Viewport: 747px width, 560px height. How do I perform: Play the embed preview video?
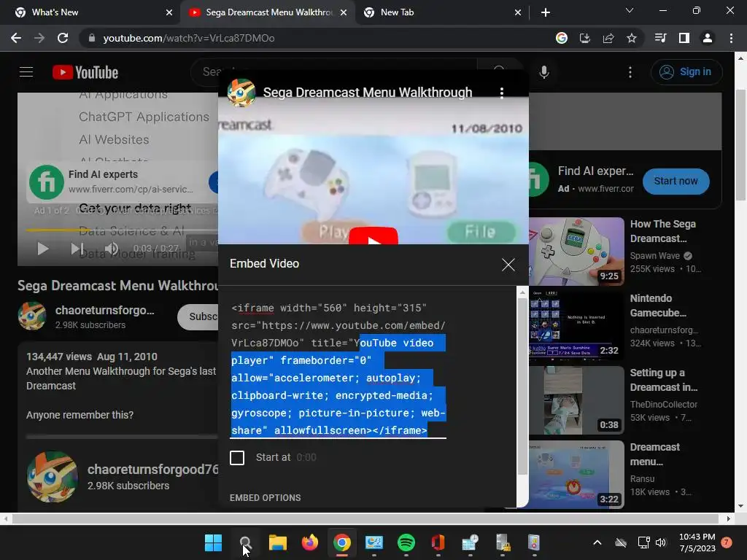click(373, 237)
